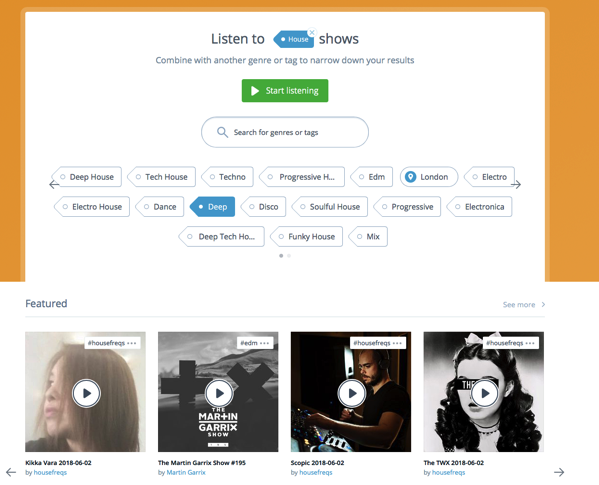Open the Martin Garrix artist link
This screenshot has width=599, height=485.
pyautogui.click(x=186, y=472)
